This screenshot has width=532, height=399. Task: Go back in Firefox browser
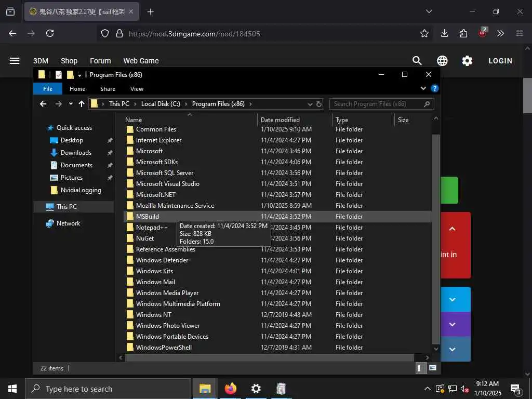12,33
